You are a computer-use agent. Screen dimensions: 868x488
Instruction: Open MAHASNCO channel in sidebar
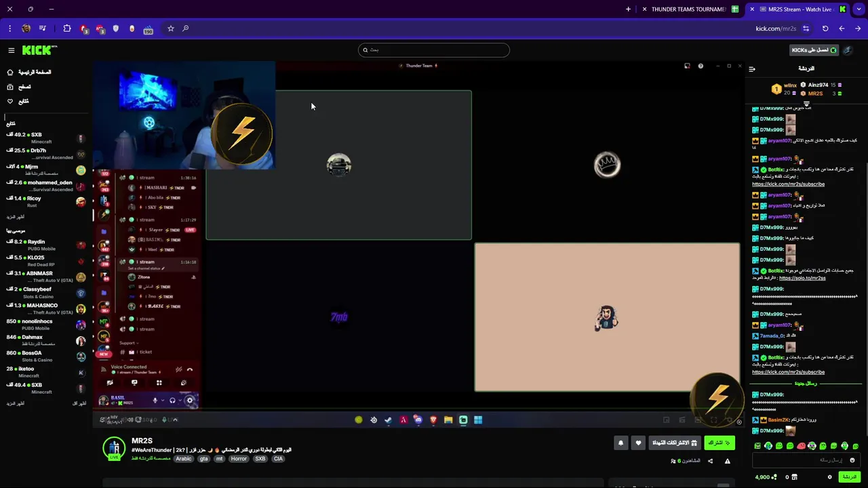point(45,308)
